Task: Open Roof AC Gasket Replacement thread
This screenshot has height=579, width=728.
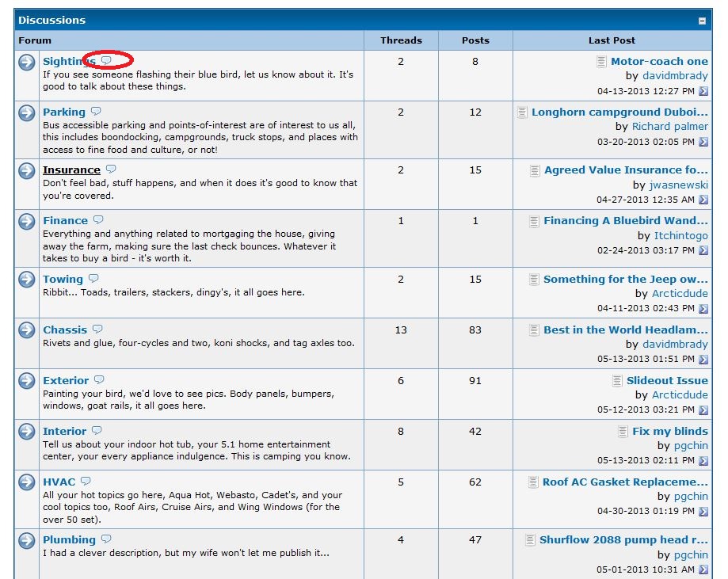Action: (x=625, y=482)
